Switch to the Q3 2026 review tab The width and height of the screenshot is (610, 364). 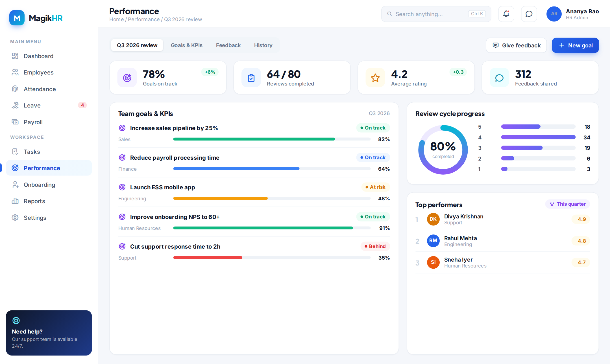(x=137, y=45)
